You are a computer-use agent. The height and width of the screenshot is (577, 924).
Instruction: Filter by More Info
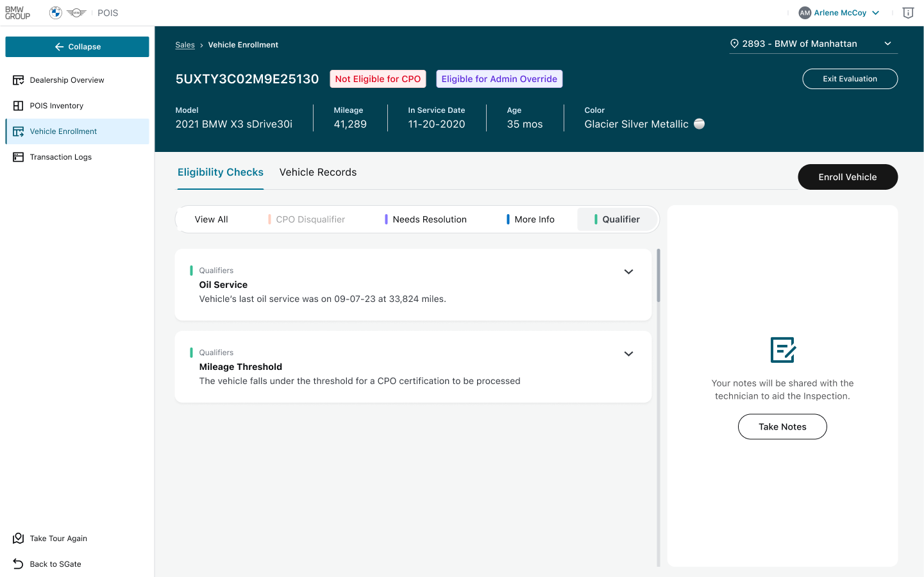(530, 219)
